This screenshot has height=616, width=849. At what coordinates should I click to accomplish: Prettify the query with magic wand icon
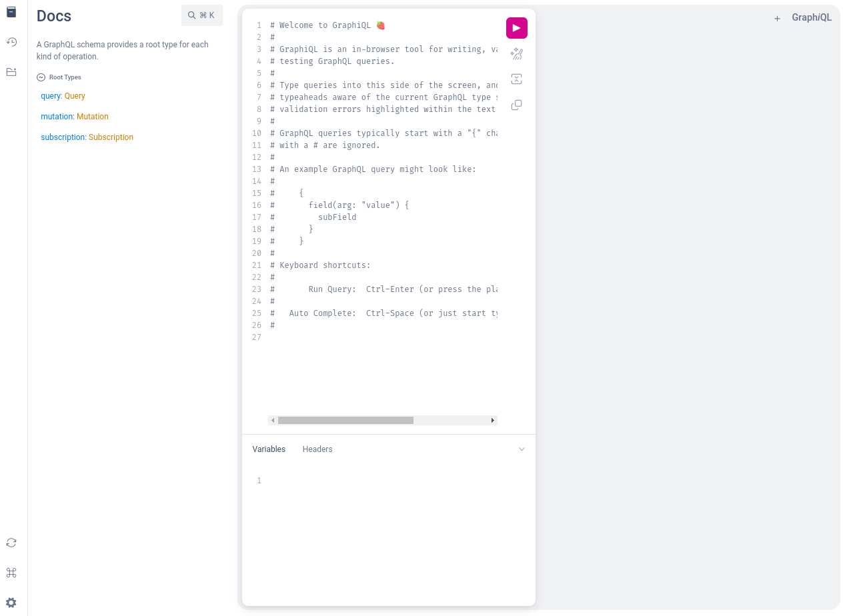pyautogui.click(x=516, y=54)
